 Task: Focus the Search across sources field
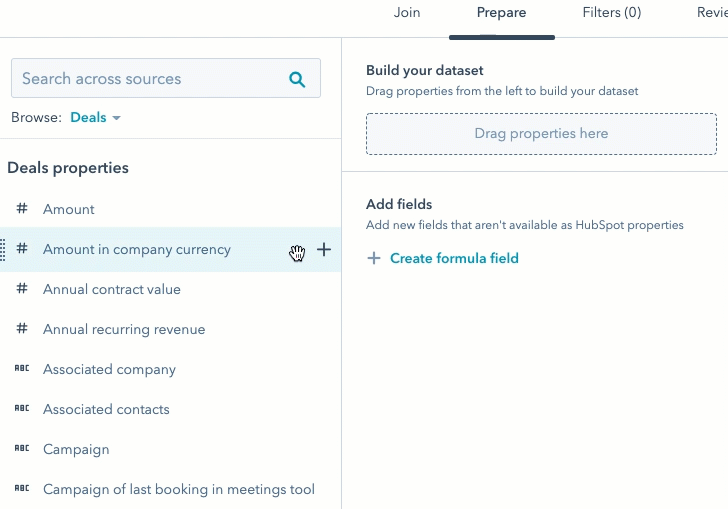[x=150, y=79]
